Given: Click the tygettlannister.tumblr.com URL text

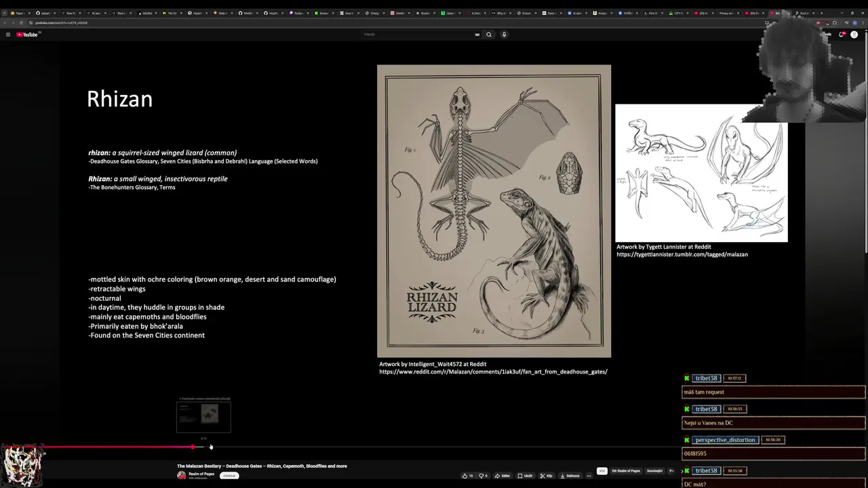Looking at the screenshot, I should 682,254.
